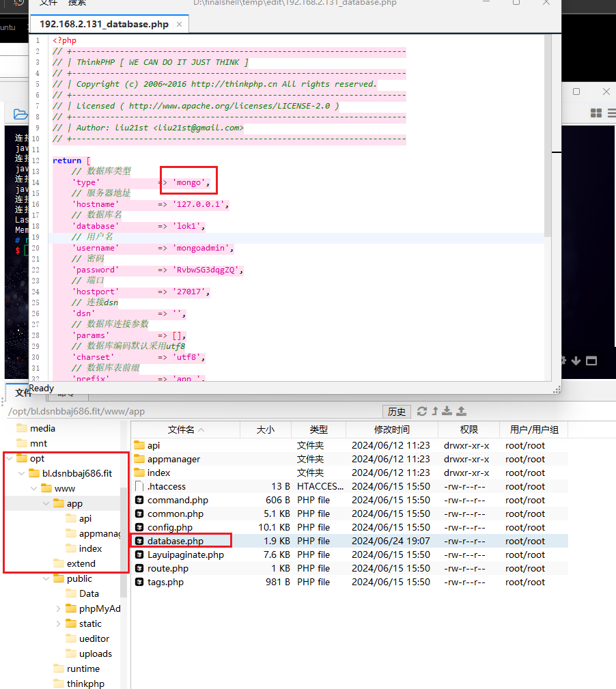This screenshot has width=616, height=689.
Task: Place cursor on the 'hostname' code line
Action: tap(150, 204)
